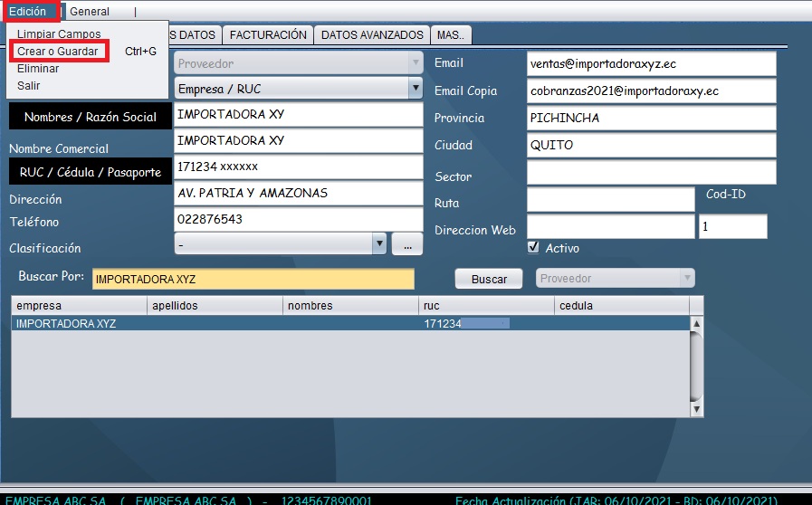Expand the Empresa / RUC dropdown
Screen dimensions: 812x505
coord(415,89)
